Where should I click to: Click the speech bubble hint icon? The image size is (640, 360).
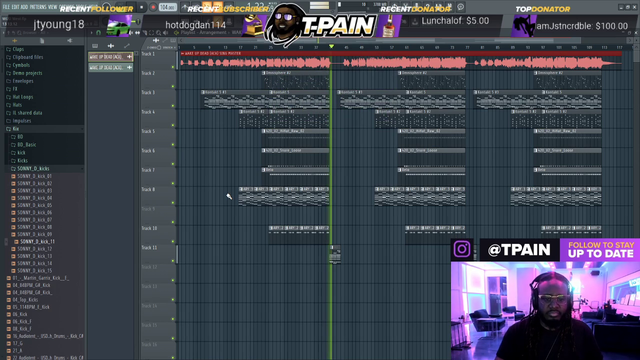pos(460,7)
